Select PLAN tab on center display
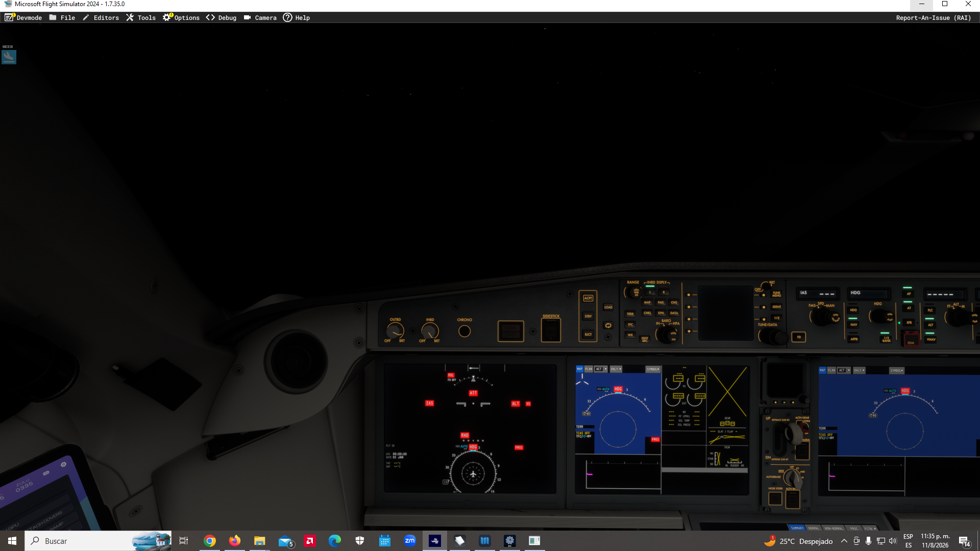 pyautogui.click(x=589, y=369)
